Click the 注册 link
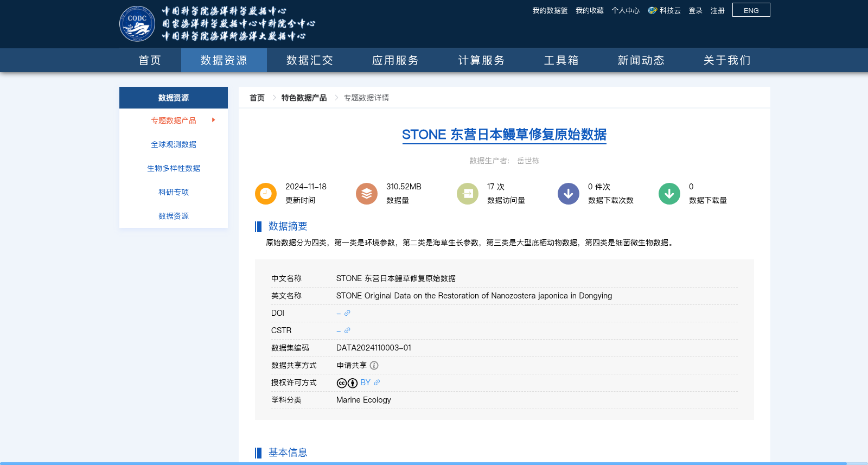This screenshot has height=465, width=868. click(x=718, y=10)
